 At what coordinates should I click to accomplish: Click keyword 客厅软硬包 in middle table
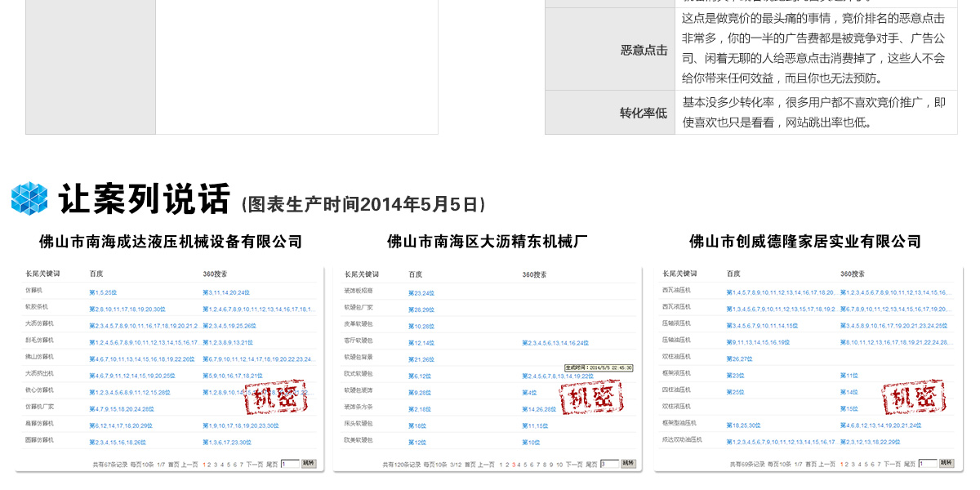[359, 340]
